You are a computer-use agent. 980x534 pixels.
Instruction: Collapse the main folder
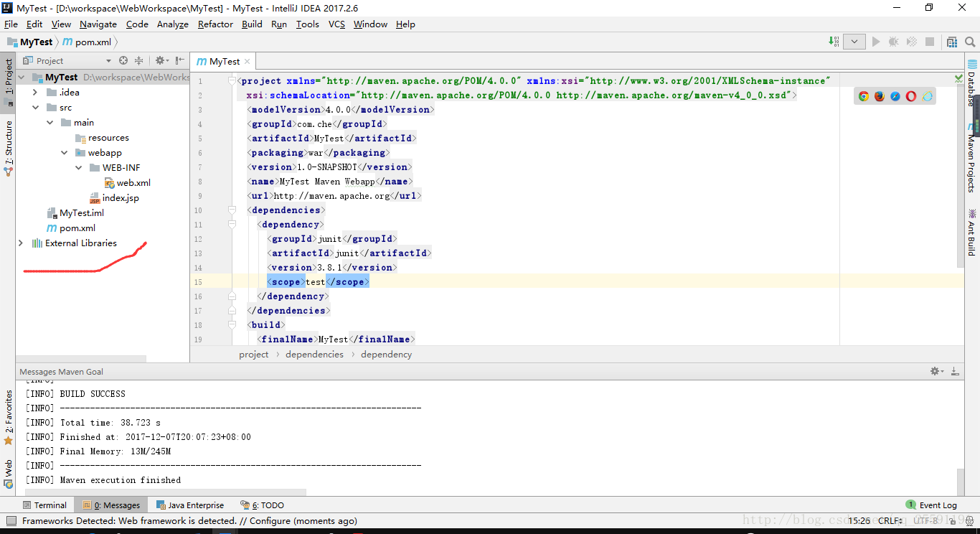(50, 122)
